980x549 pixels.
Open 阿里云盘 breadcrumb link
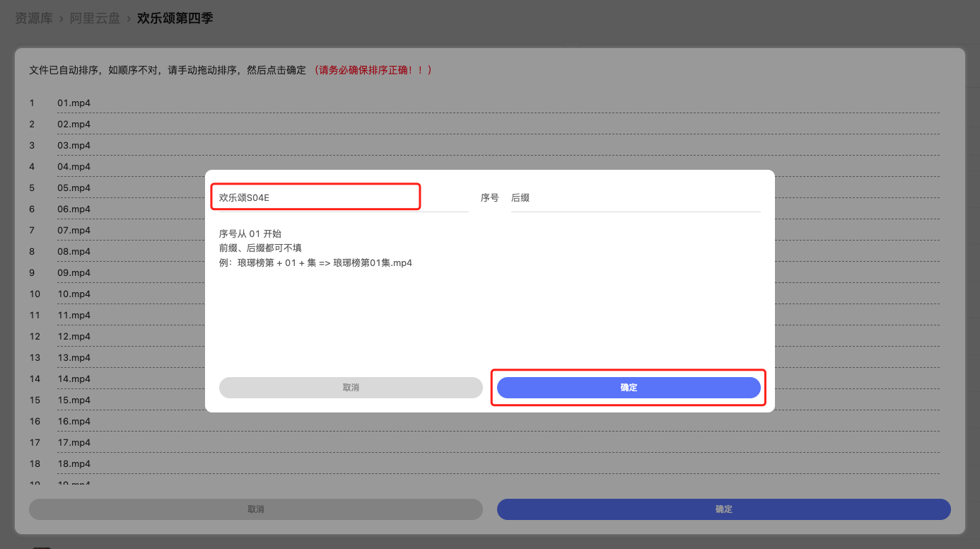[x=95, y=18]
